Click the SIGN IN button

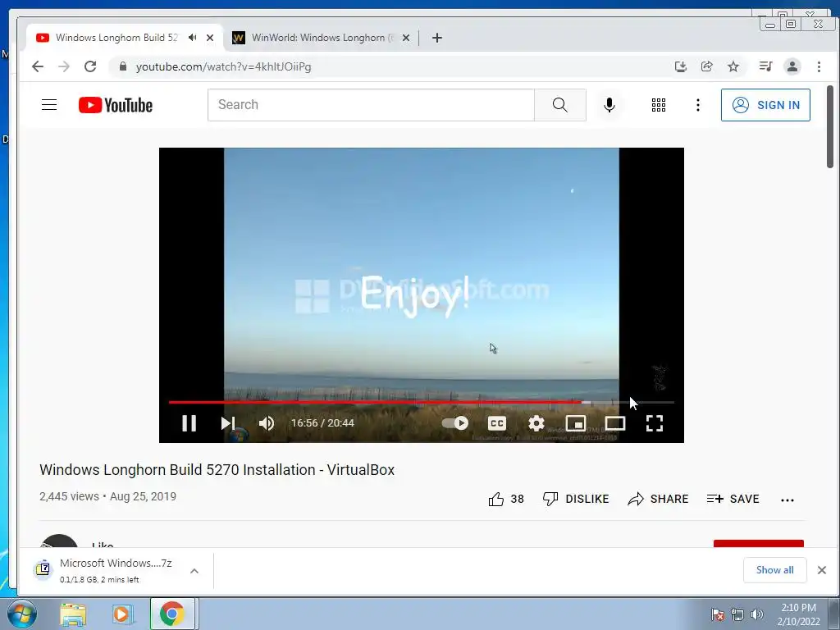pos(765,105)
